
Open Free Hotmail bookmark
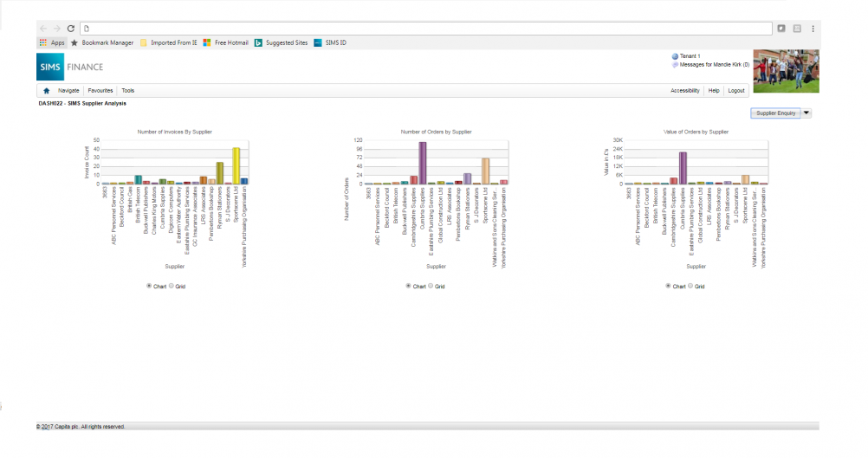tap(225, 42)
